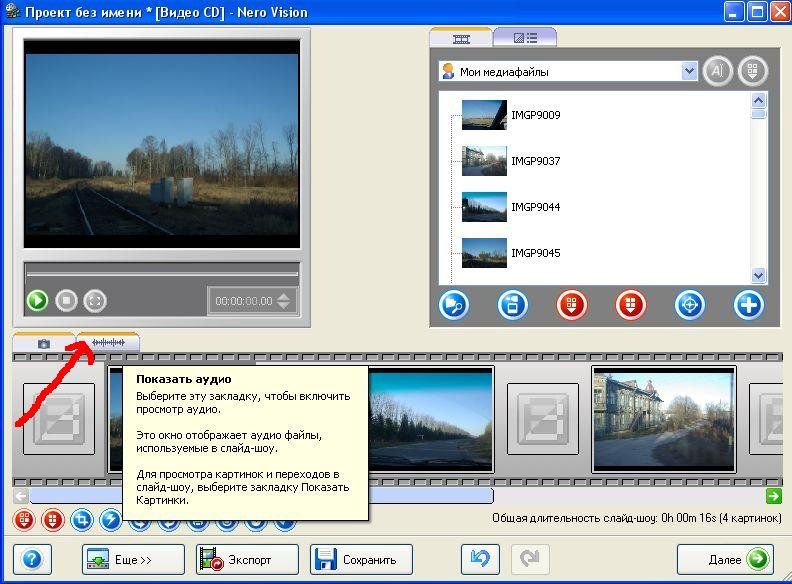Click the Nero Vision title bar app icon
The height and width of the screenshot is (584, 792).
point(12,12)
